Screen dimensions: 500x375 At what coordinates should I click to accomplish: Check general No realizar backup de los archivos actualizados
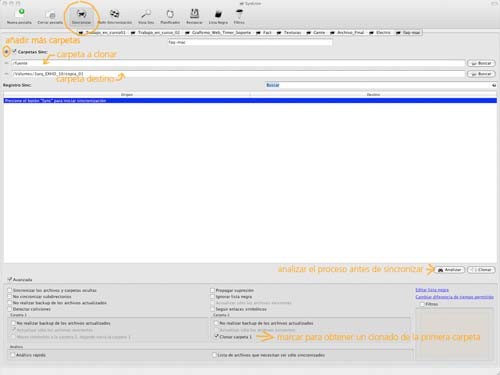click(10, 303)
